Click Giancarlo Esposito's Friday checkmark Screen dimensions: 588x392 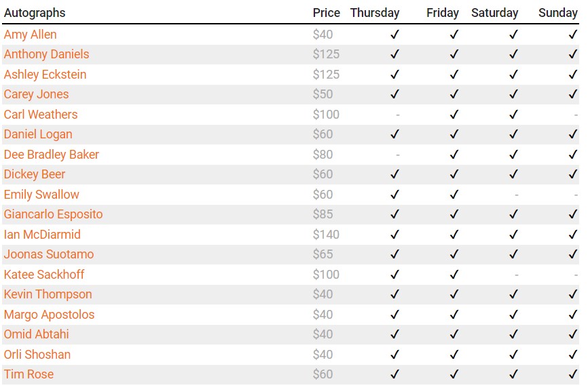pyautogui.click(x=454, y=214)
